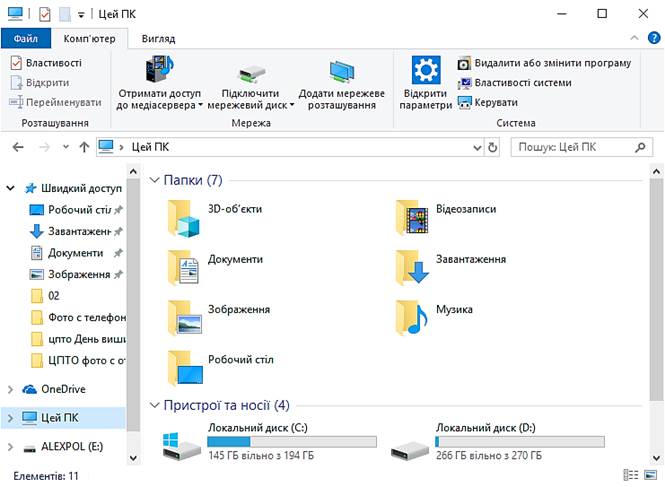The image size is (665, 487).
Task: Click main pane scrollbar up arrow
Action: pos(657,172)
